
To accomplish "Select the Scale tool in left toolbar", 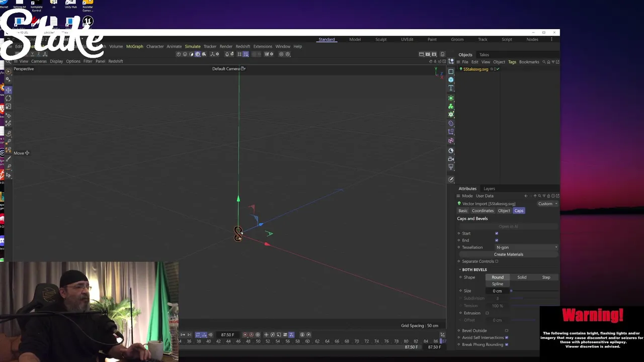I will coord(9,107).
